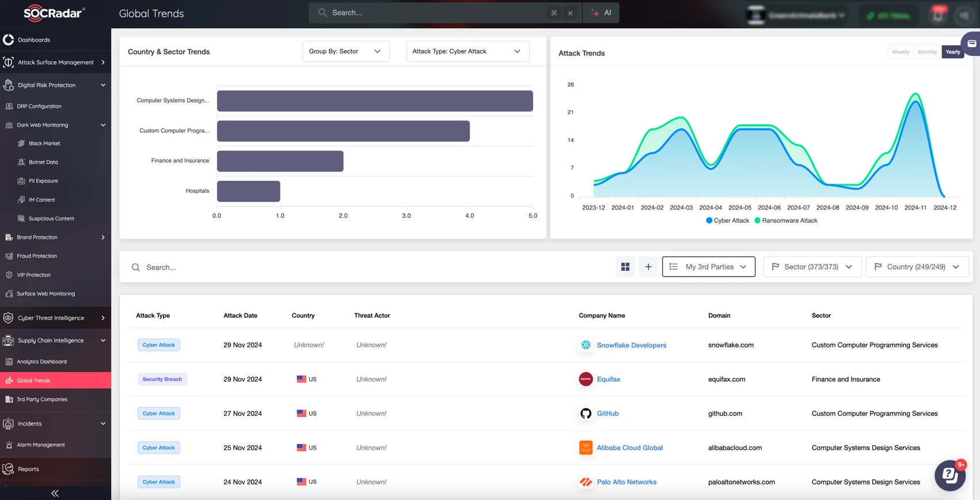Click the SOCRadar logo

54,13
